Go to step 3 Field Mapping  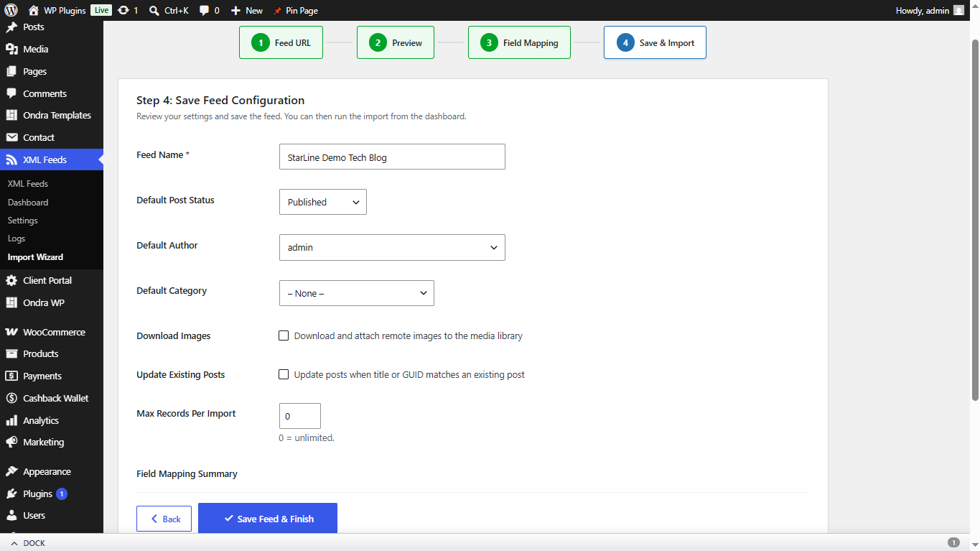tap(519, 42)
